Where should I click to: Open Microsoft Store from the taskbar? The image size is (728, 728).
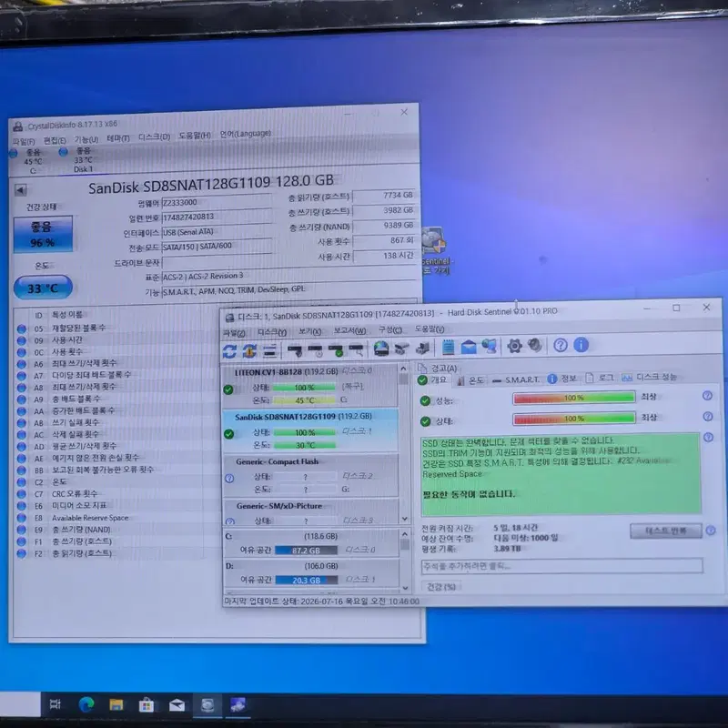tap(147, 706)
